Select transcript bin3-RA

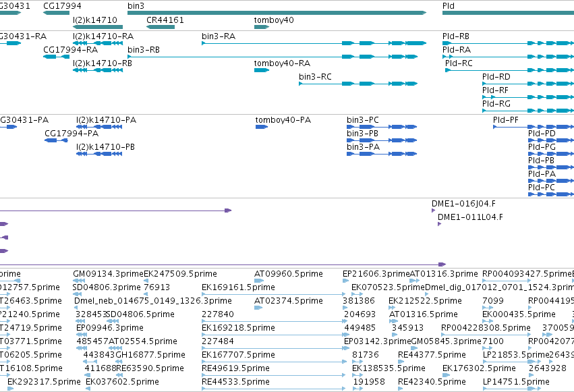point(314,43)
